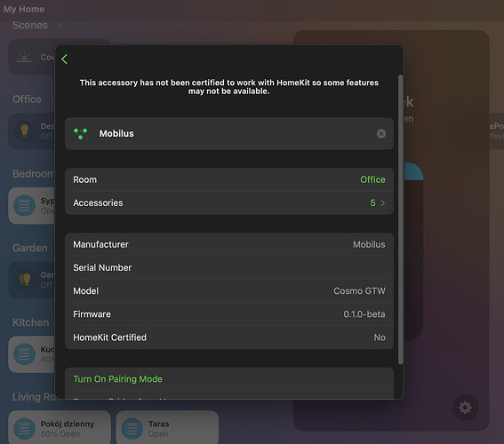Click the Kitchen blinds icon
The height and width of the screenshot is (444, 504).
tap(24, 354)
